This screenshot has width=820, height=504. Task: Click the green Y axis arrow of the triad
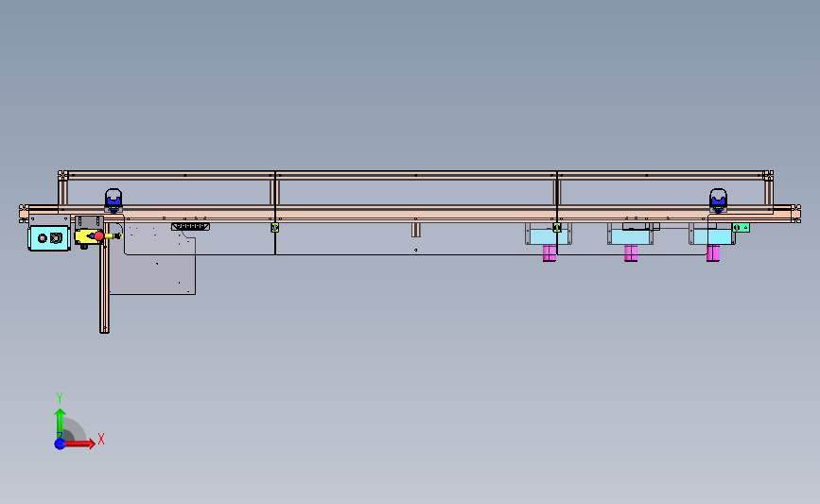tap(61, 424)
